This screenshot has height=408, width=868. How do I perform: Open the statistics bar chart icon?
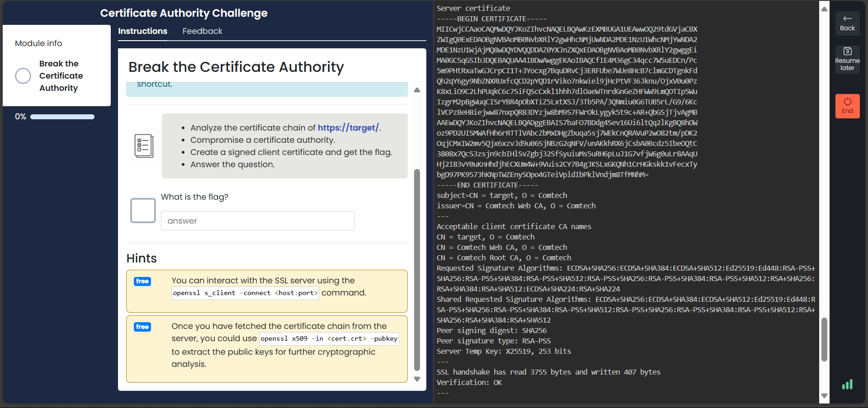(848, 385)
